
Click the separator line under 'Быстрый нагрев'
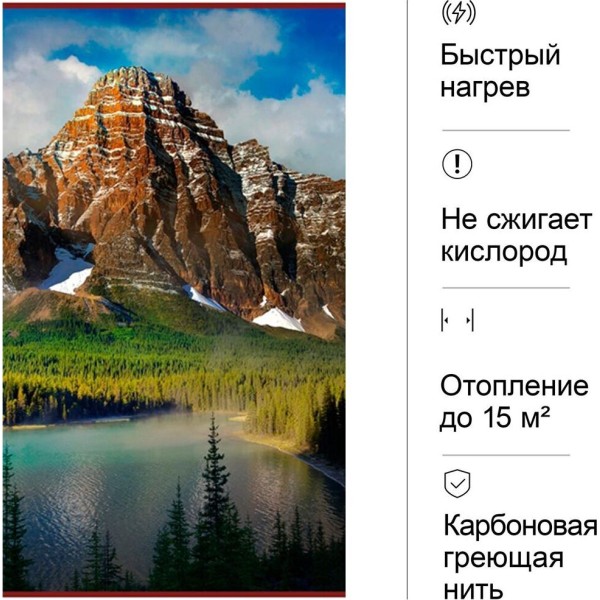(506, 130)
